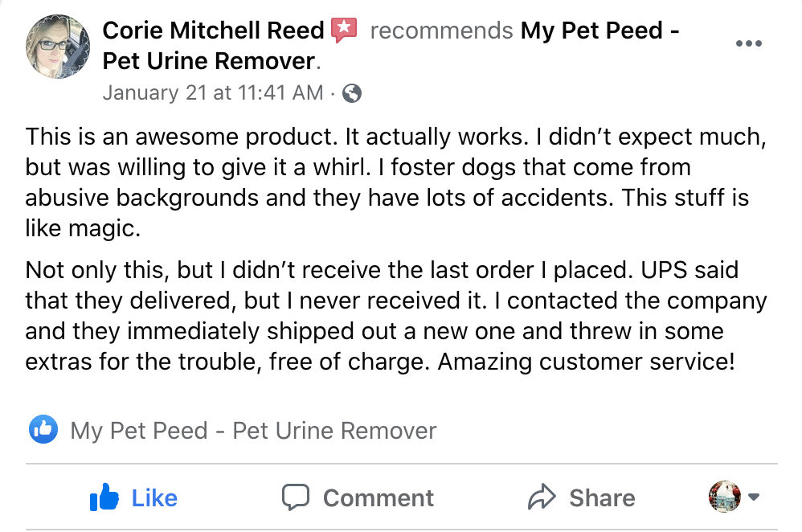Open the Corie Mitchell Reed name link
This screenshot has width=802, height=532.
pos(213,31)
